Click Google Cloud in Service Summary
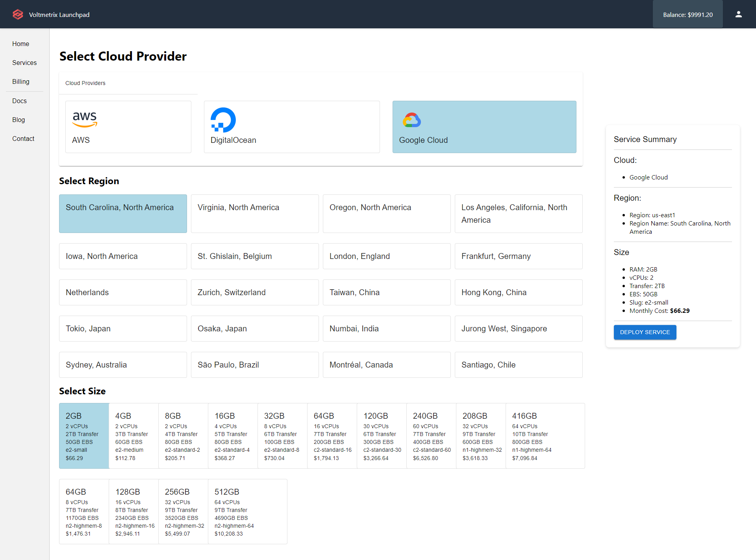756x560 pixels. [x=649, y=177]
